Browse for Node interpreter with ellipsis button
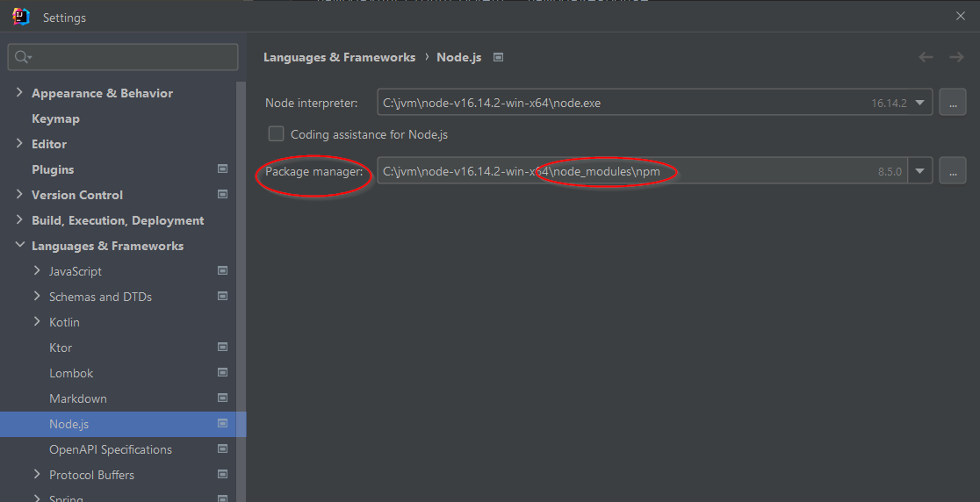 pyautogui.click(x=953, y=103)
